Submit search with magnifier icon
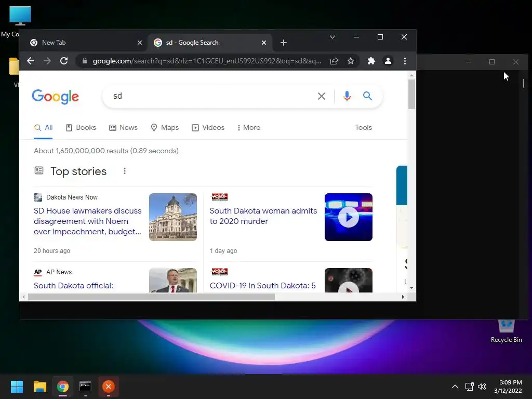532x399 pixels. coord(367,96)
